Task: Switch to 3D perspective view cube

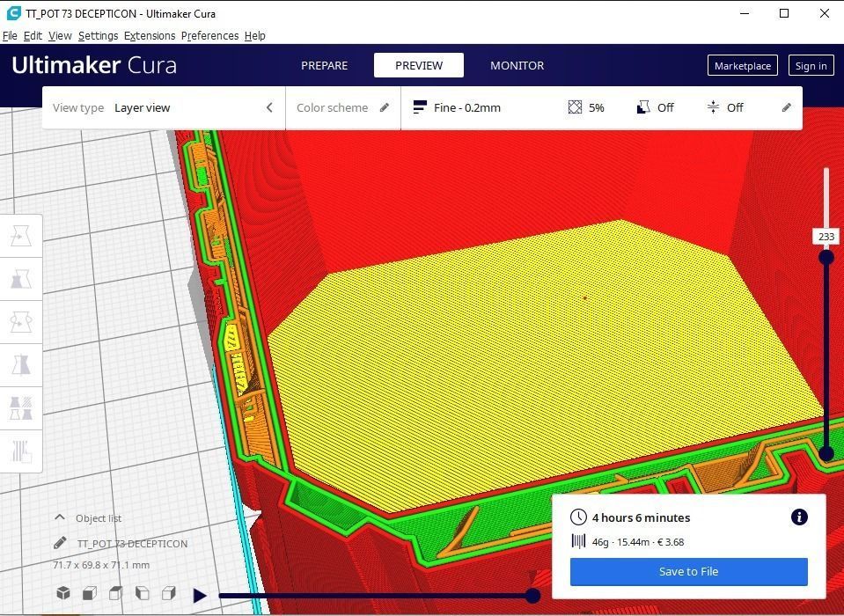Action: click(63, 593)
